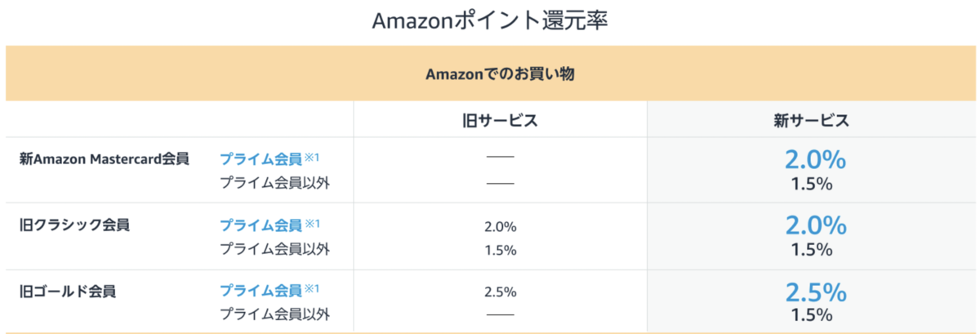Screen dimensions: 980x334
Task: Click 旧サービス 2.0% for 旧クラシック会員
Action: click(x=500, y=226)
